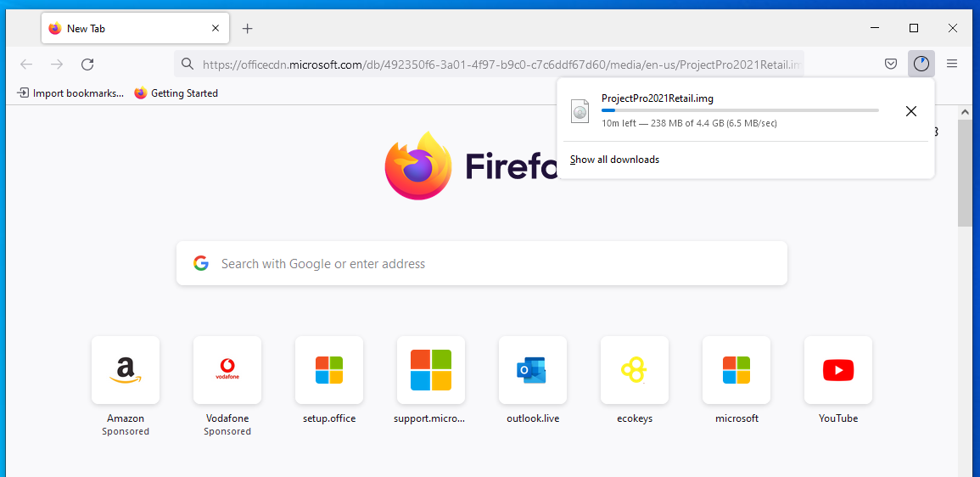Close the New Tab tab
980x477 pixels.
tap(216, 28)
